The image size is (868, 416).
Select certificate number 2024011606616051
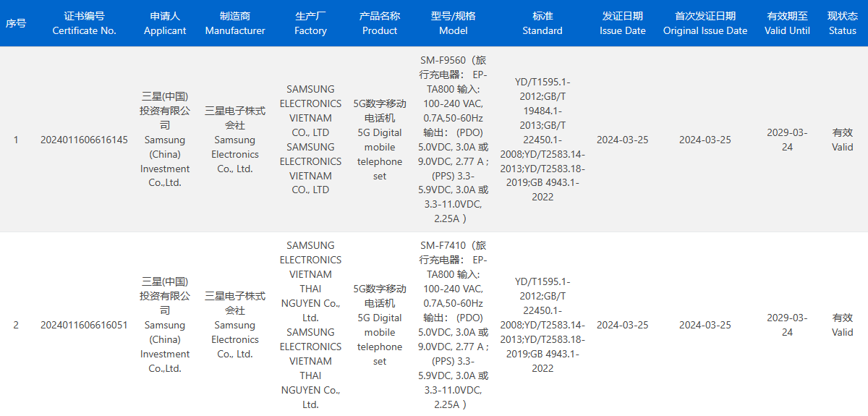click(84, 325)
